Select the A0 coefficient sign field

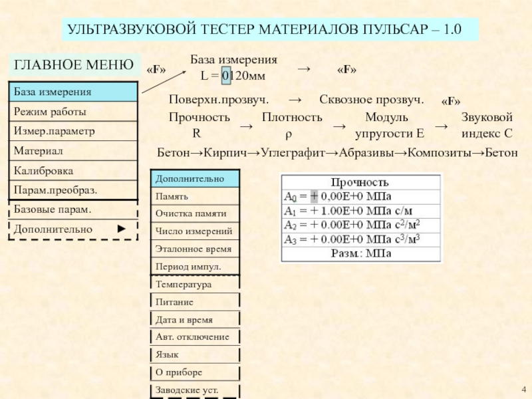pos(315,197)
